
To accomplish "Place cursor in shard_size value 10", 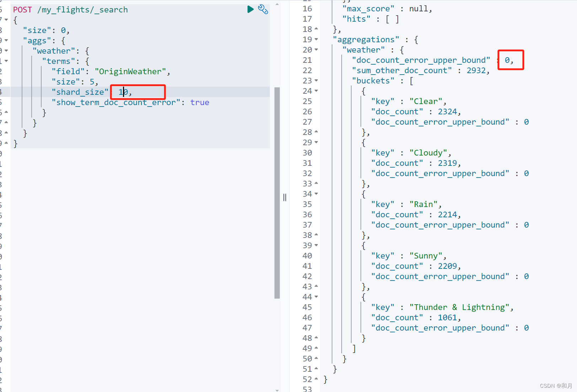I will point(123,92).
